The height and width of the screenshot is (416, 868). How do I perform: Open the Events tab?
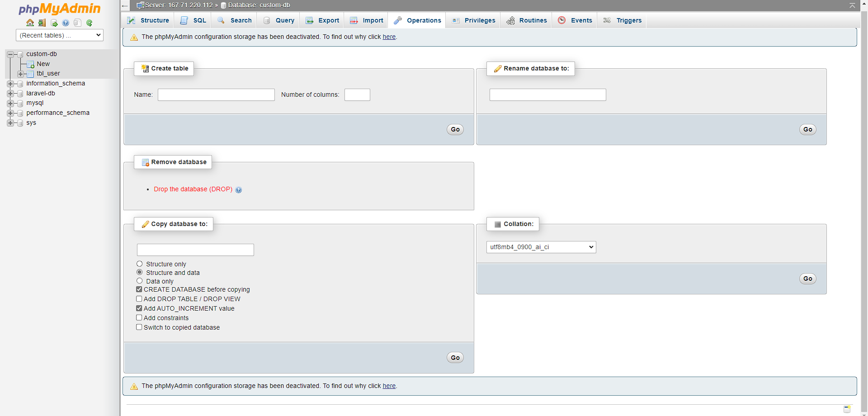[x=575, y=20]
